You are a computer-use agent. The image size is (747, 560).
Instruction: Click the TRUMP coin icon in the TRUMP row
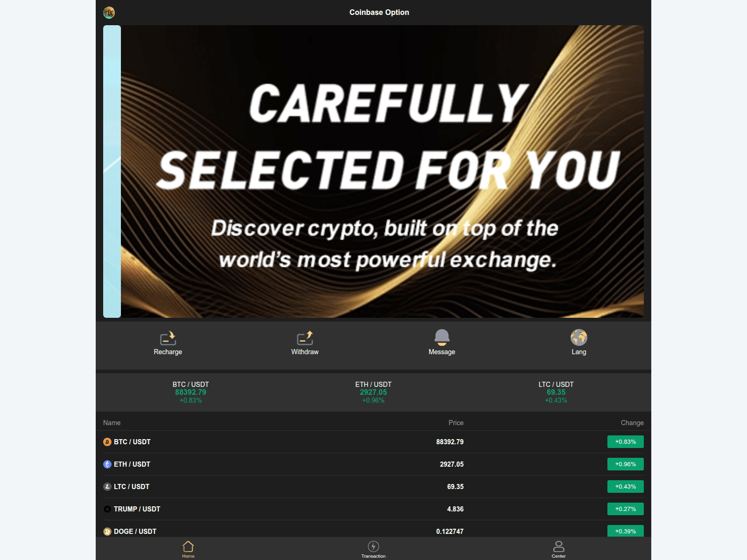point(107,509)
